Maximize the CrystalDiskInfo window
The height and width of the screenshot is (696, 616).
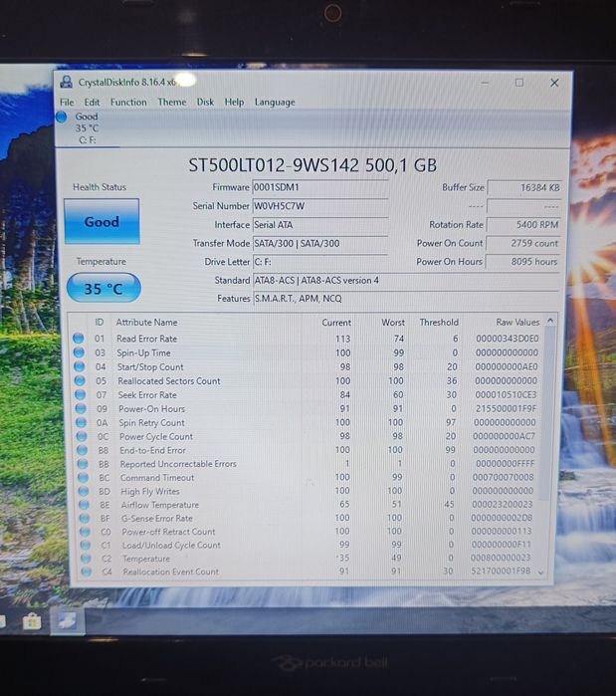coord(519,83)
